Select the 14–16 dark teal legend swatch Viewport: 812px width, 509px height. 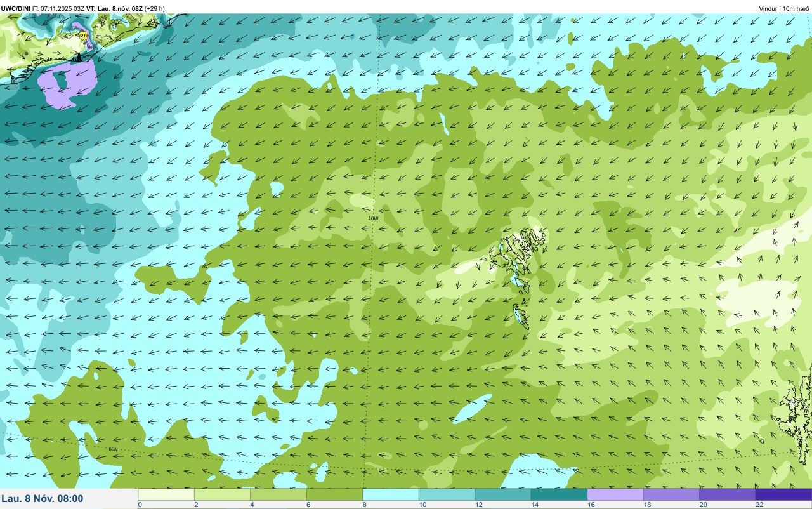(559, 494)
